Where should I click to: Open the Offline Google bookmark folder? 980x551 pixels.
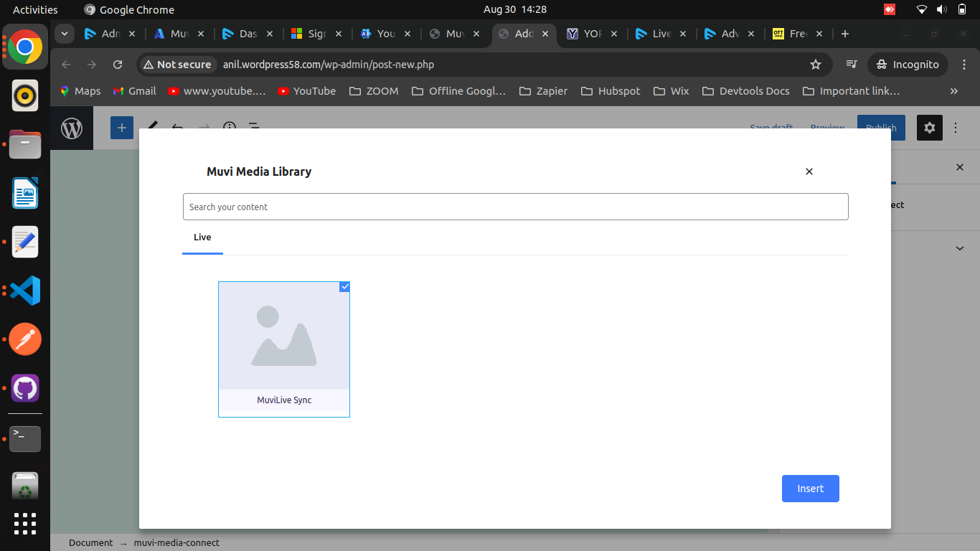pos(458,91)
